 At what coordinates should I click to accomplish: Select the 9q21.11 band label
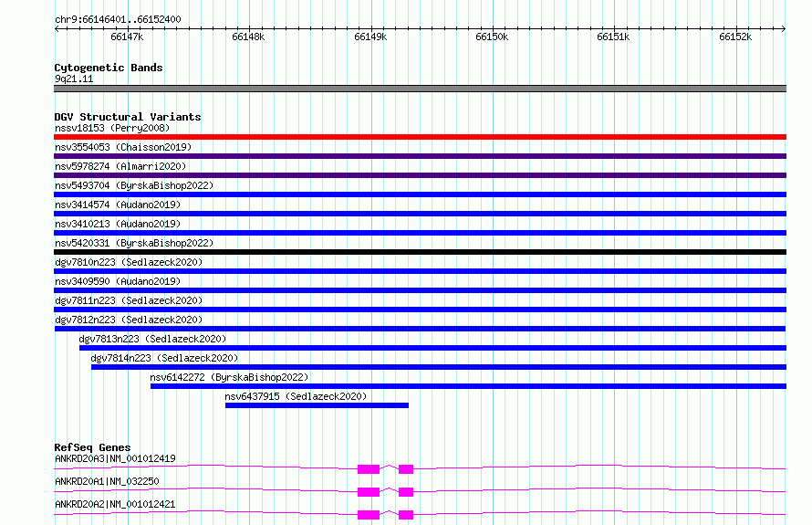coord(74,79)
